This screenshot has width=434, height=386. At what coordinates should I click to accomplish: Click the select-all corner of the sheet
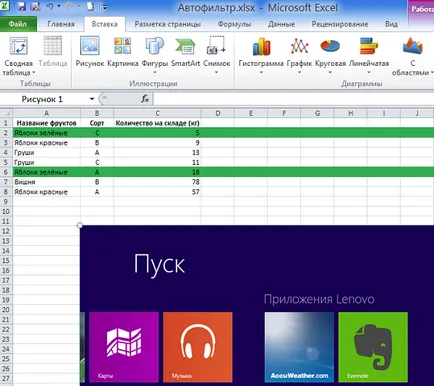6,113
